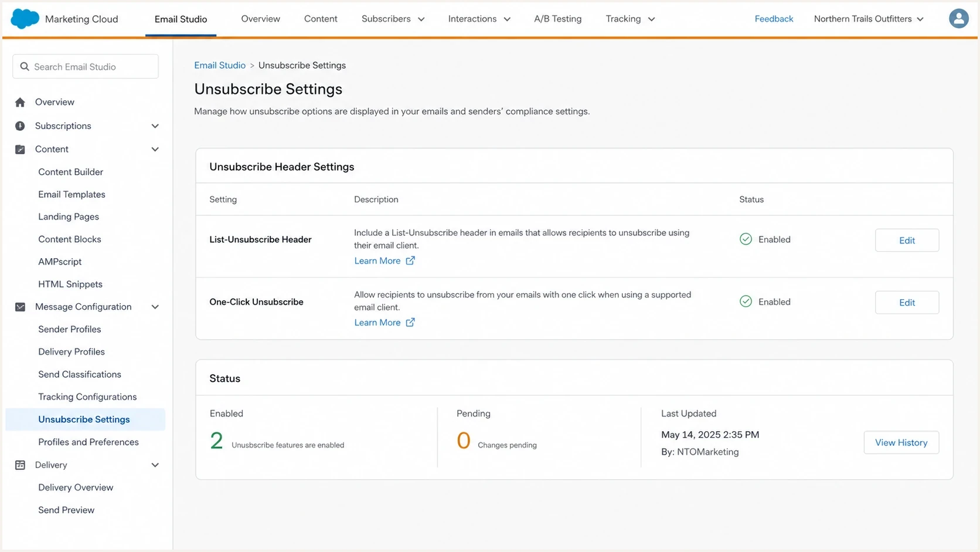Edit the One-Click Unsubscribe setting
The width and height of the screenshot is (980, 552).
pos(907,302)
